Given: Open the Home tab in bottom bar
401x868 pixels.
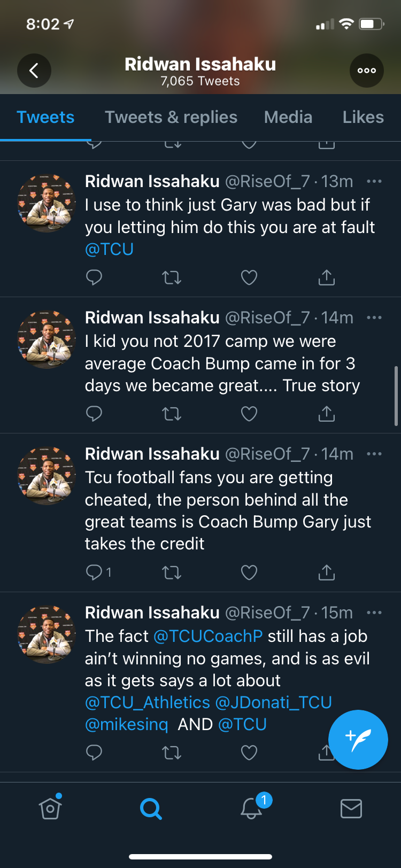Looking at the screenshot, I should (x=50, y=808).
